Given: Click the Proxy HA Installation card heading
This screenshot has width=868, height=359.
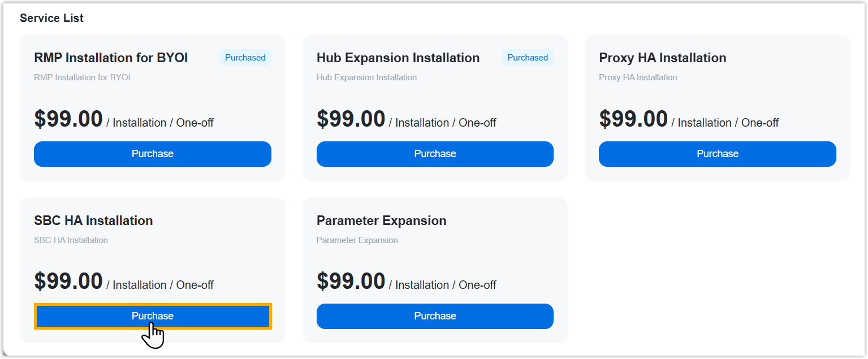Looking at the screenshot, I should coord(662,58).
